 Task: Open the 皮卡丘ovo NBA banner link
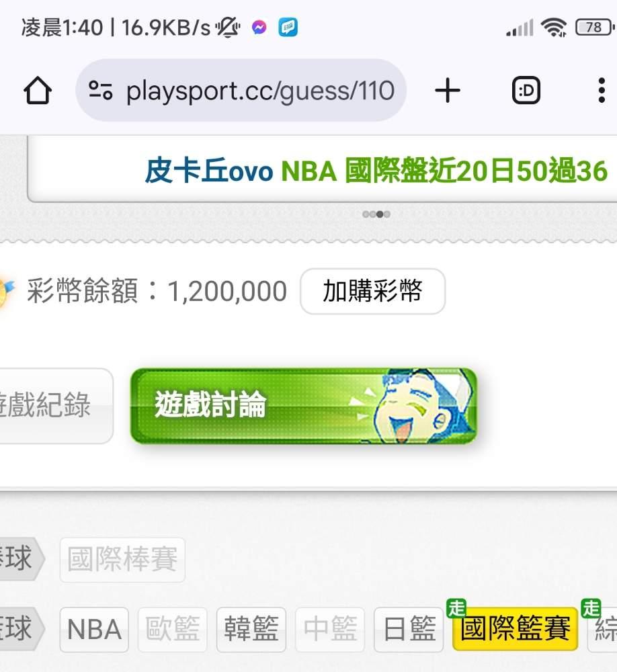pos(376,171)
